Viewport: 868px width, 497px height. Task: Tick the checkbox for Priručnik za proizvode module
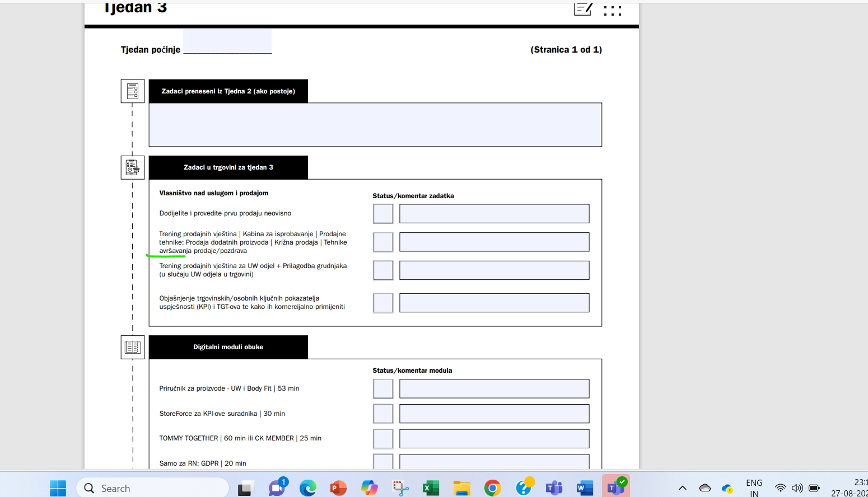tap(383, 388)
